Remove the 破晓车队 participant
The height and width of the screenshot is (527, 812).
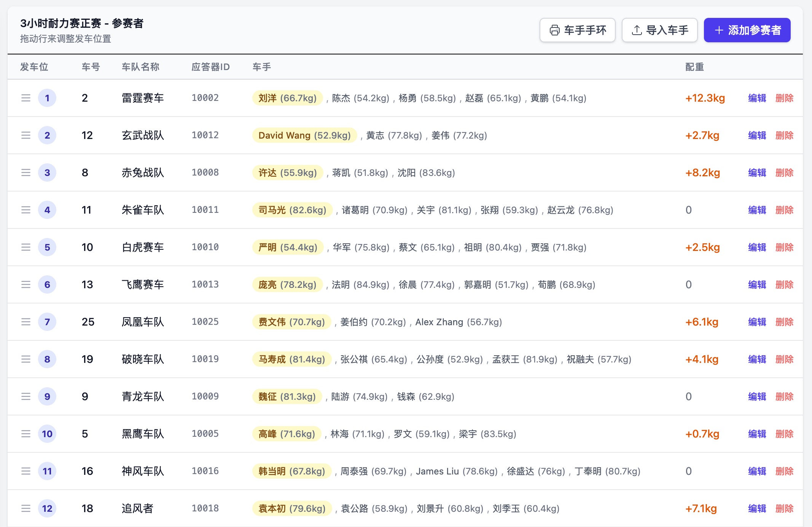point(784,359)
